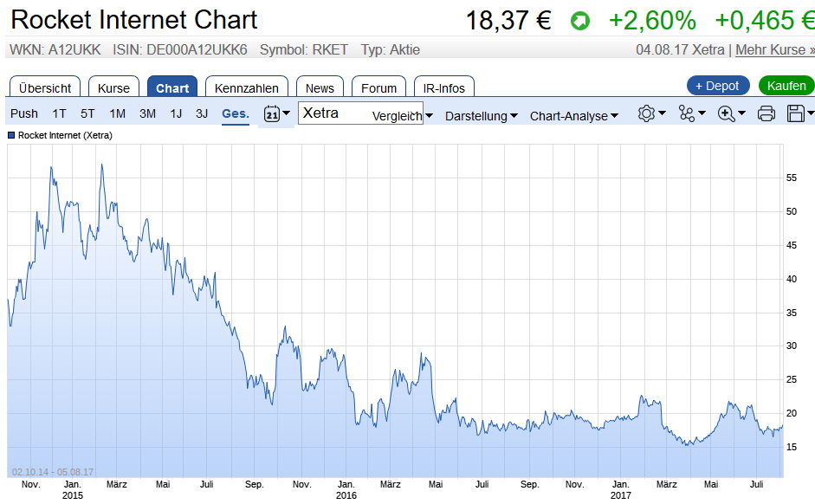
Task: Click the Rocket Internet (Xetra) legend label
Action: 65,136
